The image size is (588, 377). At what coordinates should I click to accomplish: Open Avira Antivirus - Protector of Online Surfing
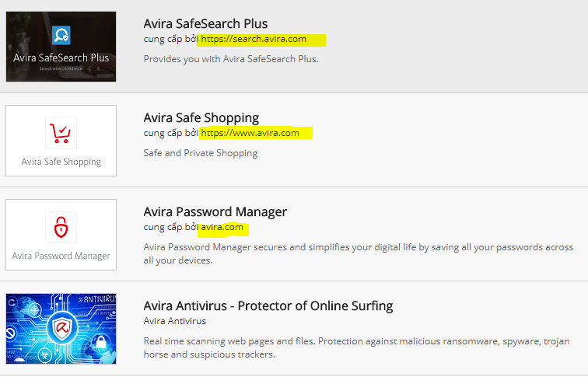pyautogui.click(x=268, y=305)
